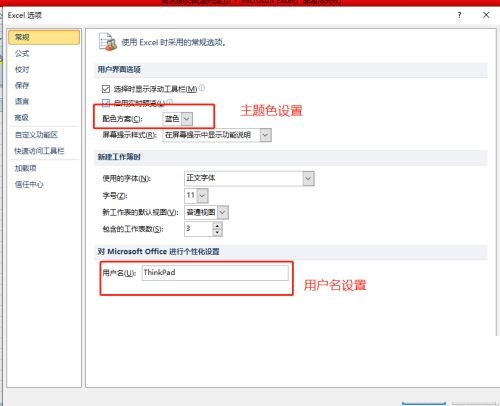Screen dimensions: 500x406
Task: Open 自定义功能区 settings
Action: (x=36, y=135)
